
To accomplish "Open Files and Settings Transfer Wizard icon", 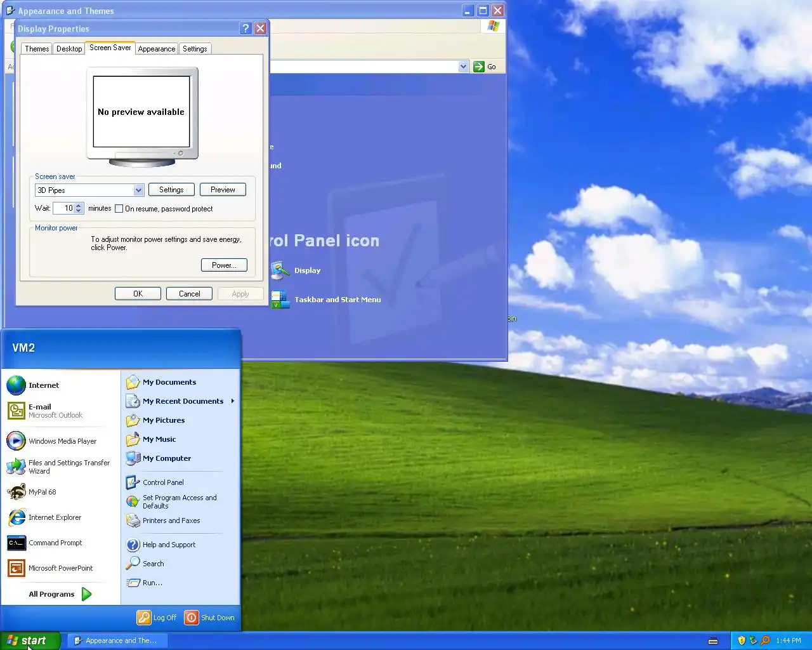I will (16, 467).
